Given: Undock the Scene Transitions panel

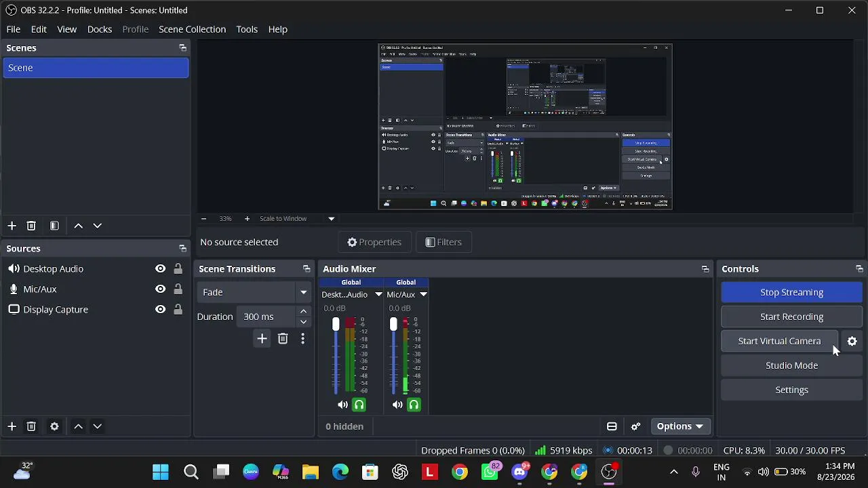Looking at the screenshot, I should click(307, 269).
